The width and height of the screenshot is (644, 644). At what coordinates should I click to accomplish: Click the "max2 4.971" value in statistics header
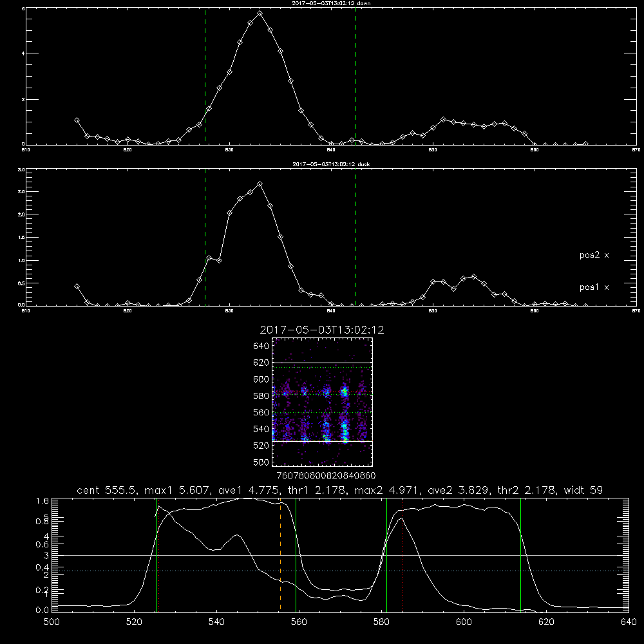[x=390, y=490]
